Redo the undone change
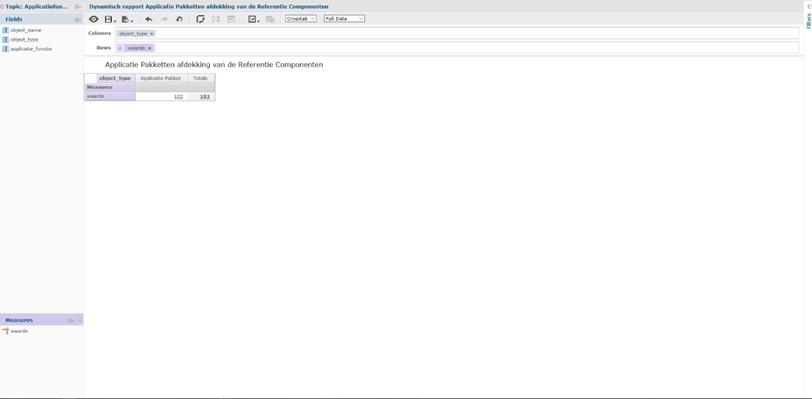 click(x=164, y=19)
